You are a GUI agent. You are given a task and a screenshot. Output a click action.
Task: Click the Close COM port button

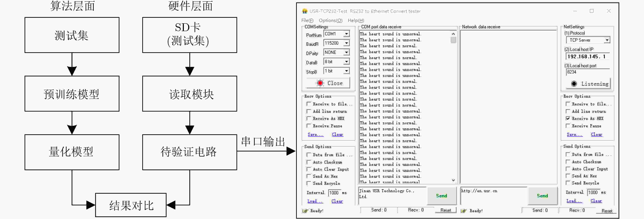[x=328, y=83]
